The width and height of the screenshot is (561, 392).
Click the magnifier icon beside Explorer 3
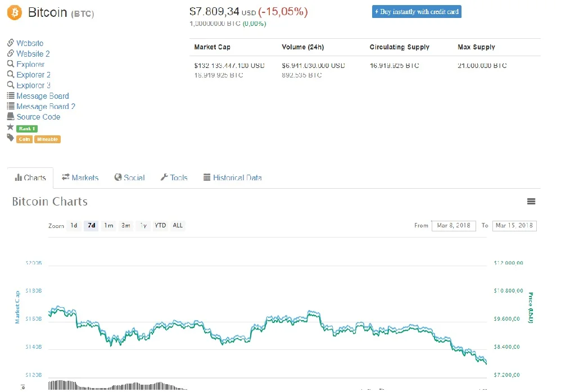tap(10, 85)
